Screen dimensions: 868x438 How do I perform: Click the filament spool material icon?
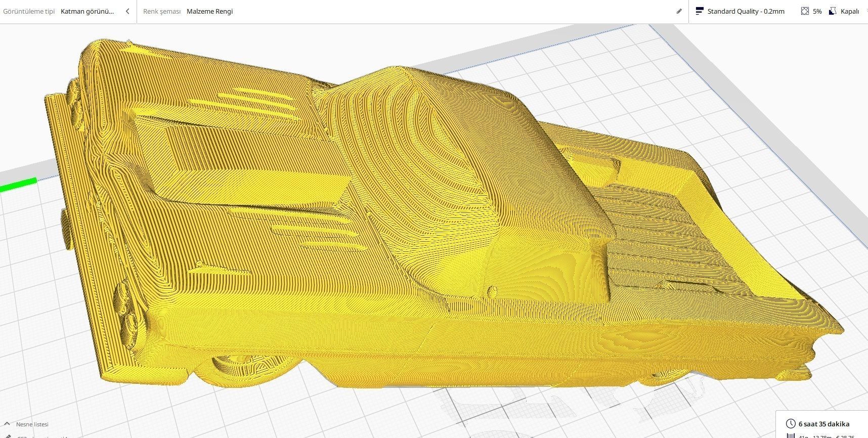pos(791,435)
